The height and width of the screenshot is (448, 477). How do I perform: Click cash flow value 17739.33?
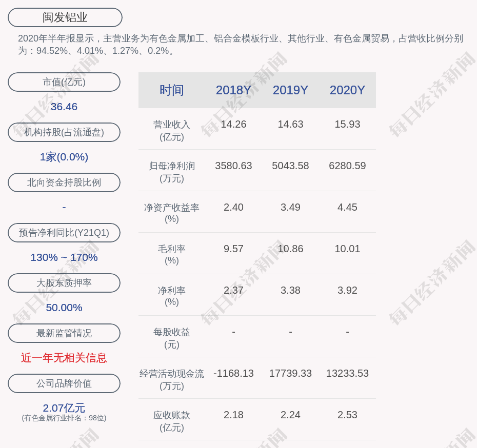[x=290, y=373]
